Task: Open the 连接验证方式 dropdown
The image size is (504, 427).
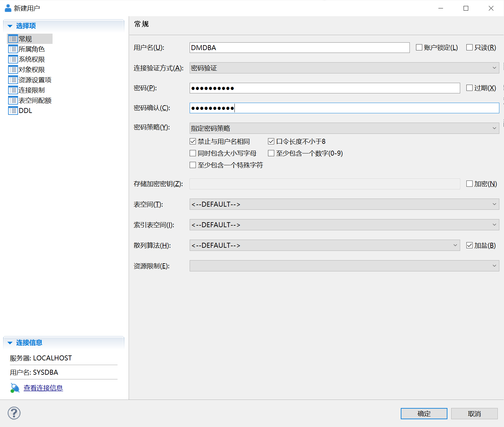Action: coord(344,68)
